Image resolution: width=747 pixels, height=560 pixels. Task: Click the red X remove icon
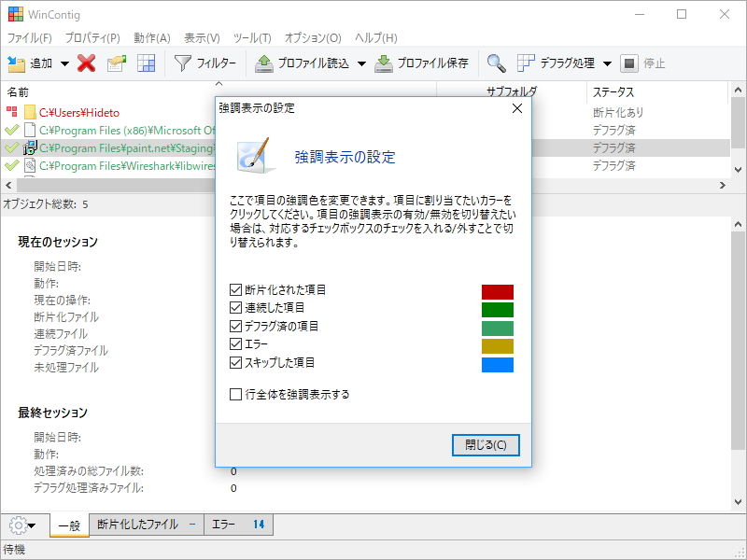pos(86,63)
